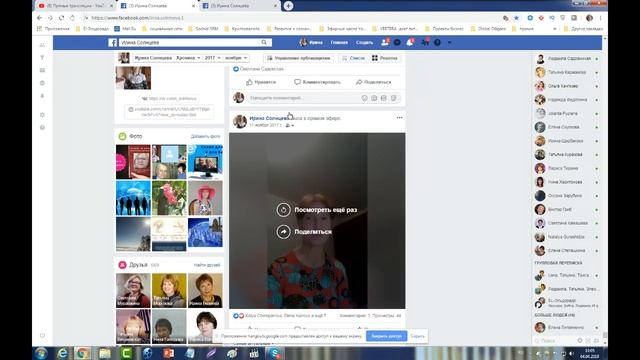640x360 pixels.
Task: Open chat with Елена Соколова contact
Action: tap(567, 127)
